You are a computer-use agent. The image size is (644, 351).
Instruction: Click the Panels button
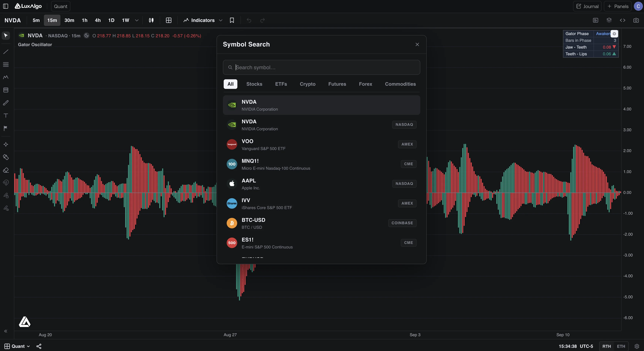pos(618,6)
